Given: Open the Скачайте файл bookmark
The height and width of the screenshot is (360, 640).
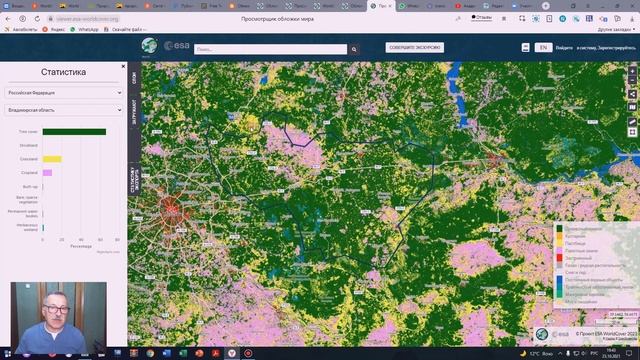Looking at the screenshot, I should point(124,29).
